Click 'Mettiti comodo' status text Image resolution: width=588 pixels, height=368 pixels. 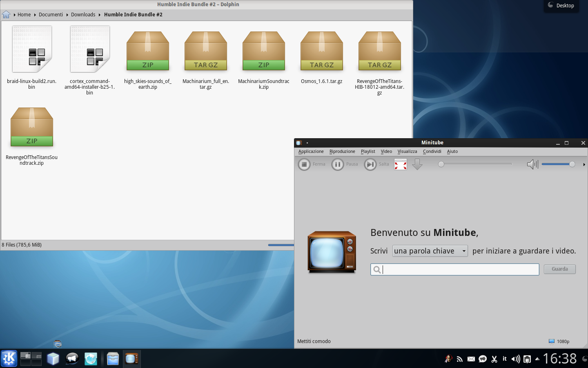point(314,341)
